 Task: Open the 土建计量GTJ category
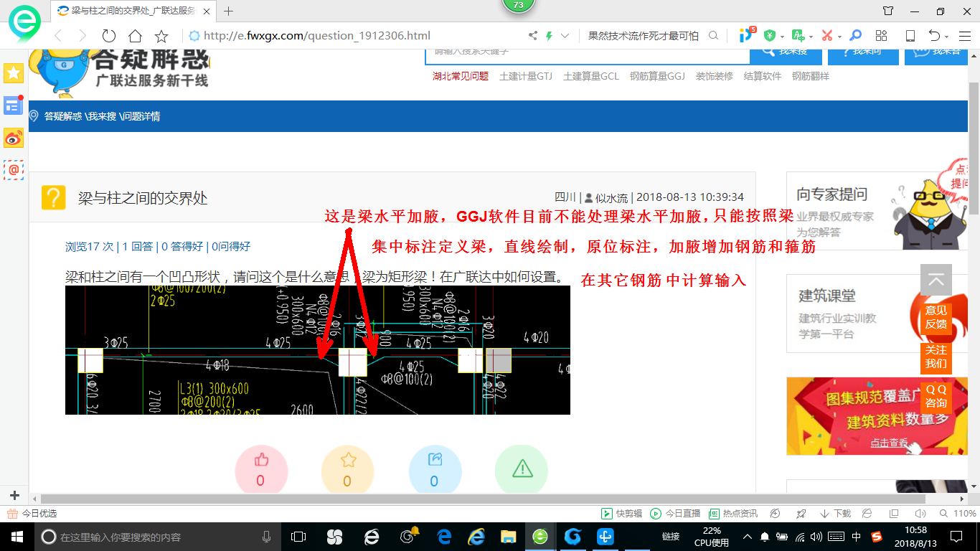click(x=526, y=76)
